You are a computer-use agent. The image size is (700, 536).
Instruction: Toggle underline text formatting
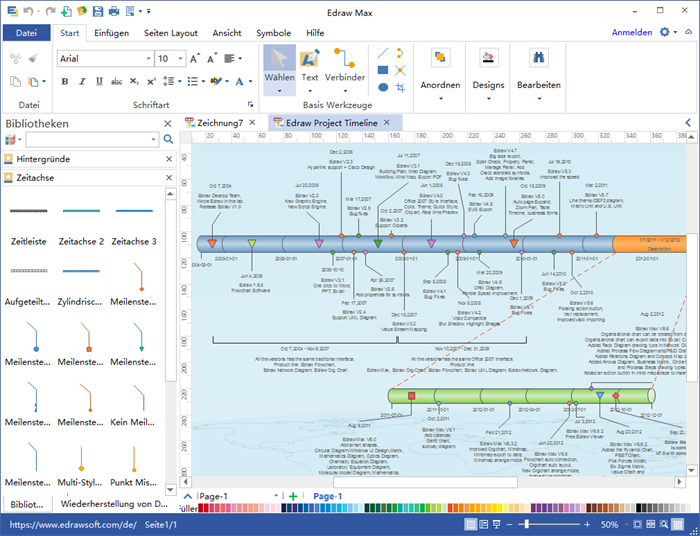coord(98,81)
